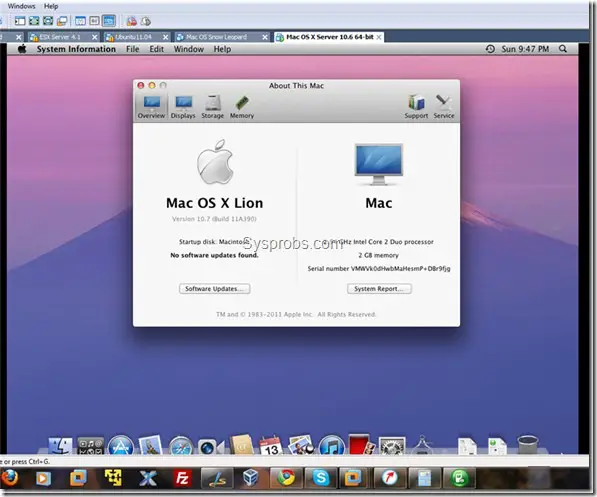
Task: Open the Window menu in Mac menu bar
Action: click(189, 49)
